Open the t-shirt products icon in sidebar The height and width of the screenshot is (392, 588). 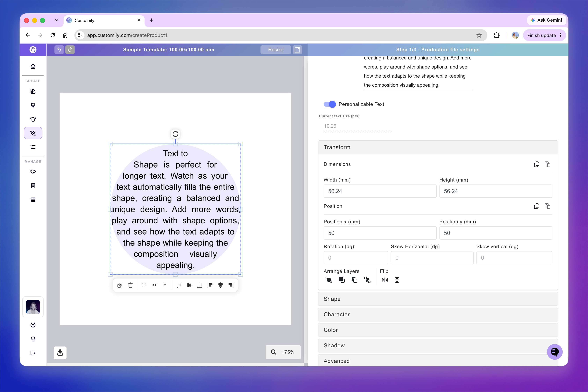pyautogui.click(x=33, y=119)
